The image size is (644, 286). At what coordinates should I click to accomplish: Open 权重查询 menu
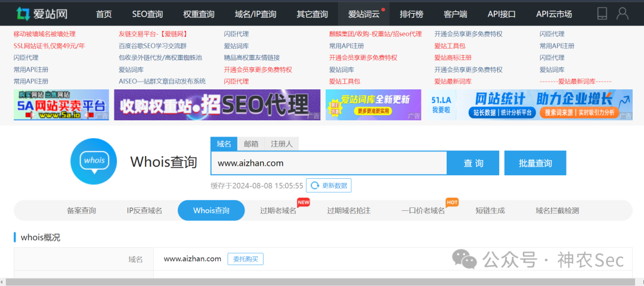point(199,14)
